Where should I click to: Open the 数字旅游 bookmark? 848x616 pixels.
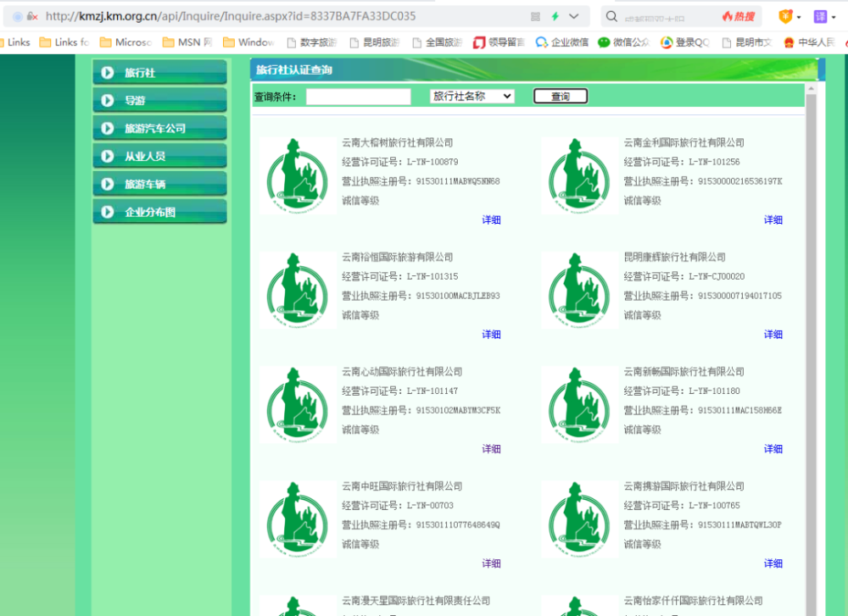(x=312, y=42)
